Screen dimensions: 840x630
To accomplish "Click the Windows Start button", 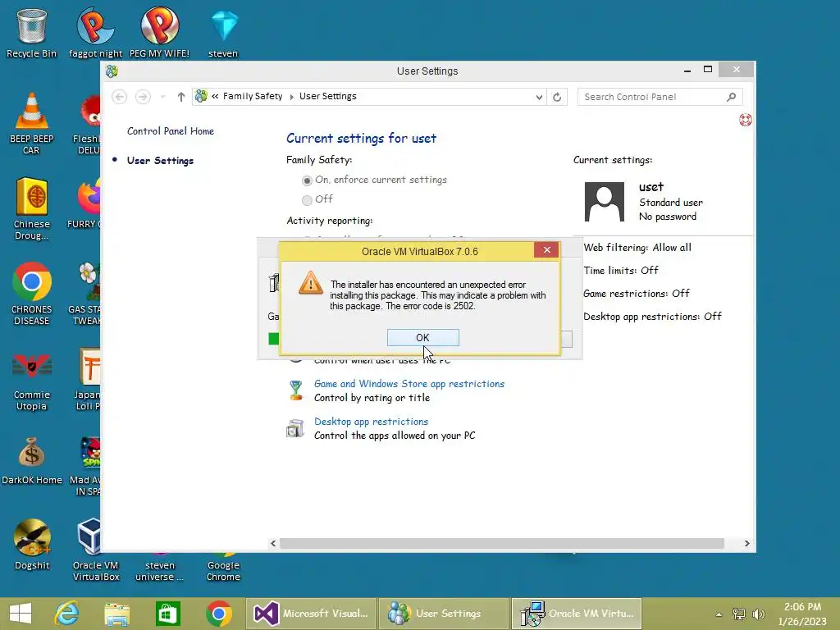I will [21, 614].
